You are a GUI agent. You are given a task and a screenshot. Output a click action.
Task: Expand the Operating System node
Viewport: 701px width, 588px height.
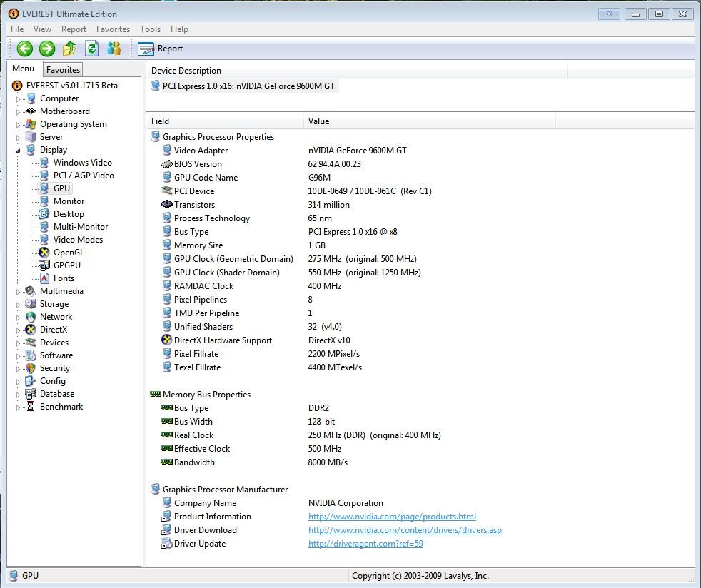18,125
